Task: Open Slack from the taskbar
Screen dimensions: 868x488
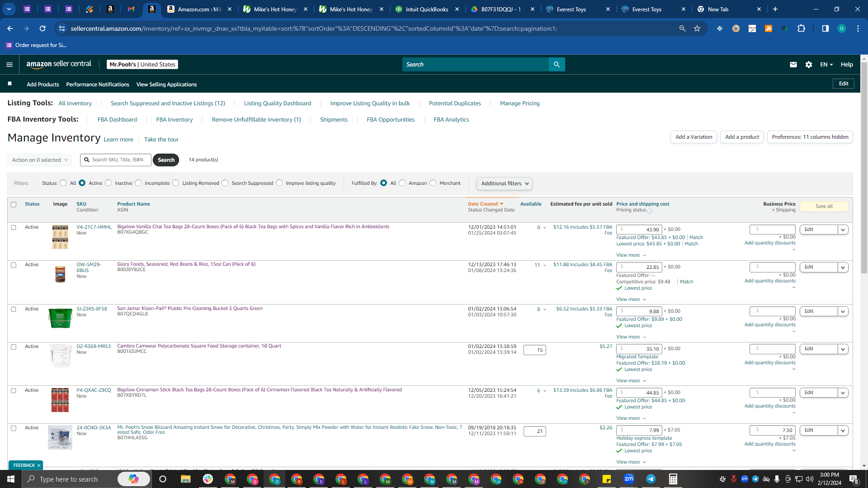Action: point(208,479)
